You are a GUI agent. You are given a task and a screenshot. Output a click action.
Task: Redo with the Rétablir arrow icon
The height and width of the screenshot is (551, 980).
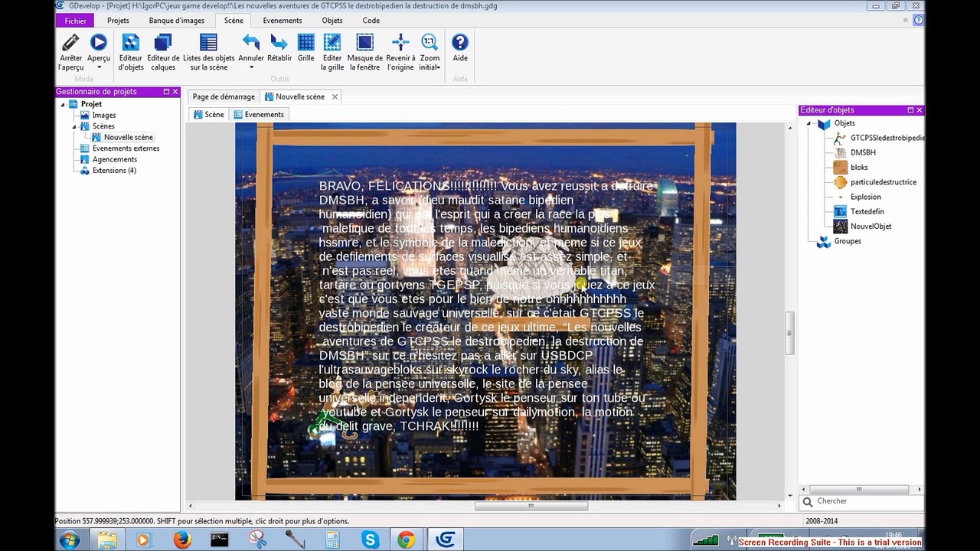279,43
